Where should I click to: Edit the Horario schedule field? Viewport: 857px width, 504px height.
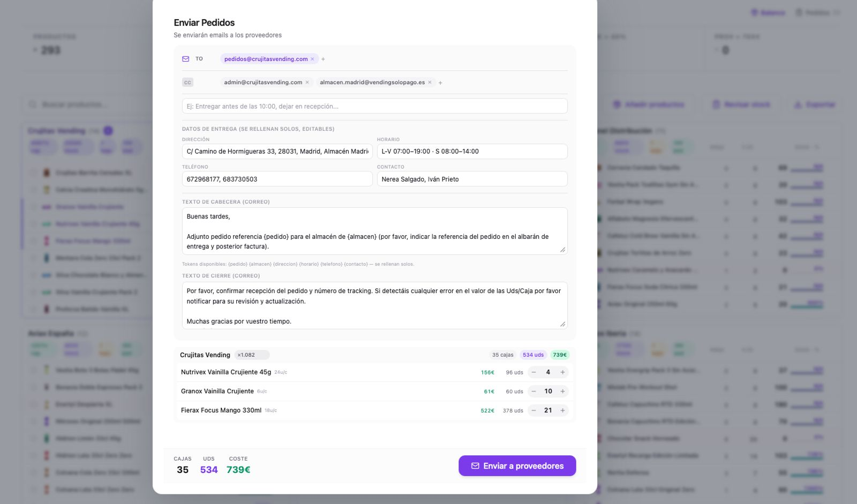472,152
